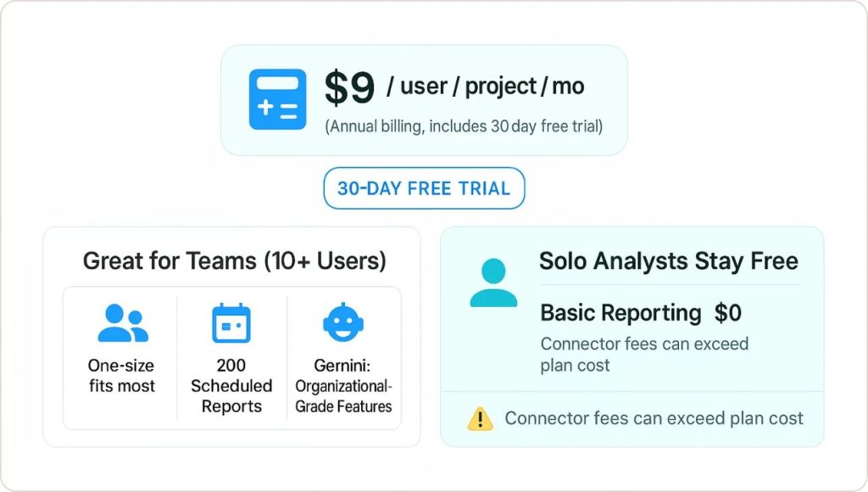Click "Gemini: Organizational-Grade Features" label
The width and height of the screenshot is (868, 492).
(343, 386)
